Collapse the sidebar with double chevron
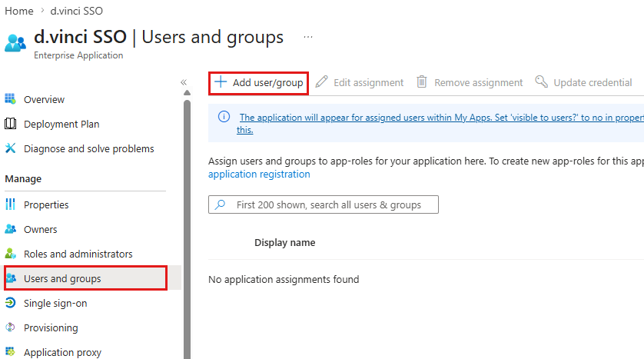Screen dimensions: 644x359 (x=184, y=82)
